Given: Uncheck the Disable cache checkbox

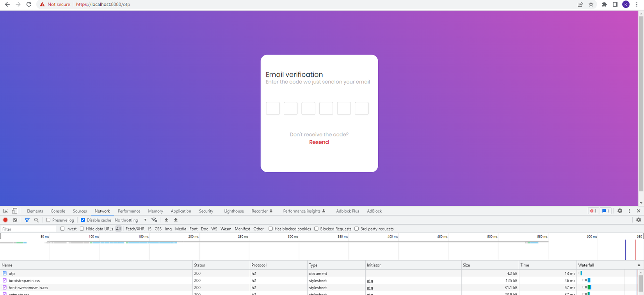Looking at the screenshot, I should (83, 220).
